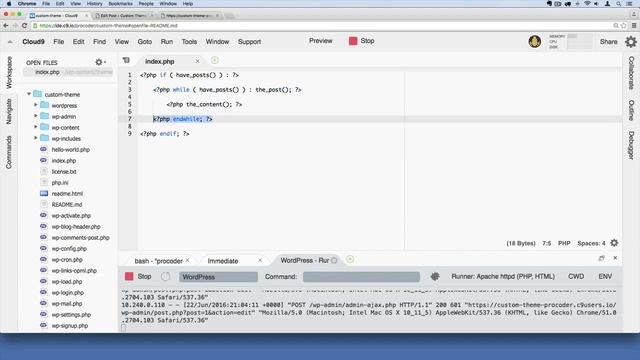Close the index.php editor tab

pyautogui.click(x=197, y=61)
